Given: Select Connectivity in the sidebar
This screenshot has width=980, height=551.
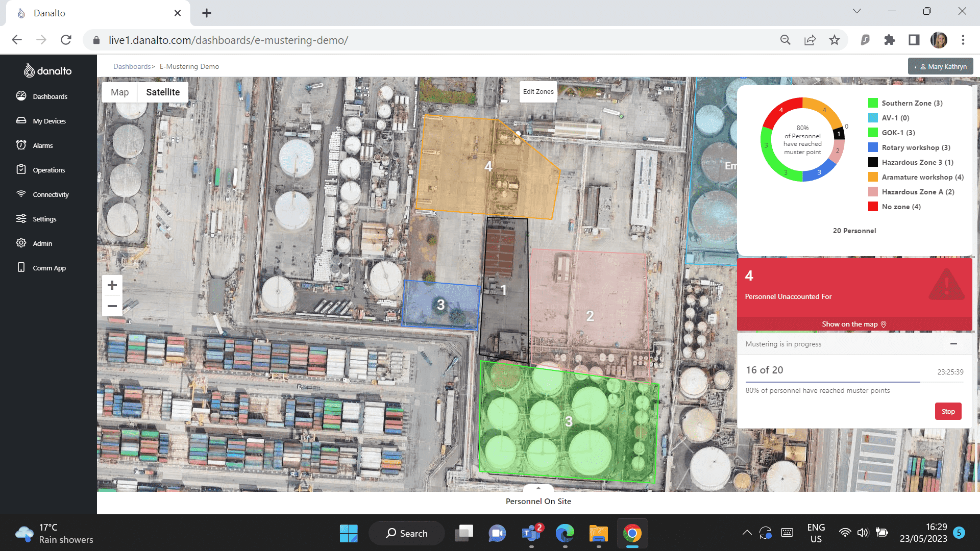Looking at the screenshot, I should pyautogui.click(x=42, y=194).
